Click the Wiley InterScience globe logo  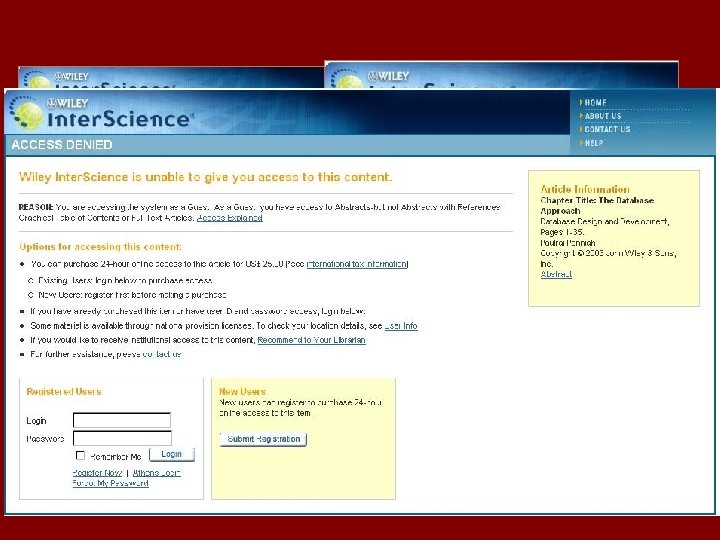(27, 112)
